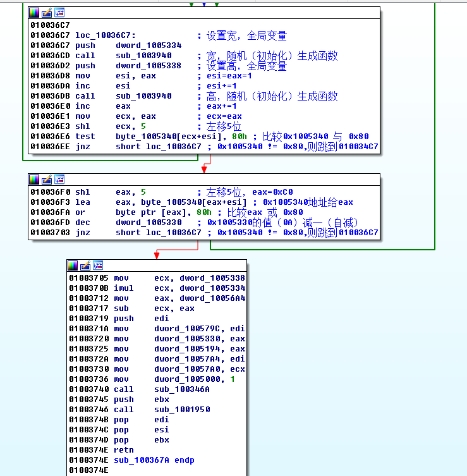Click dword_10057A4 operand

[187, 359]
